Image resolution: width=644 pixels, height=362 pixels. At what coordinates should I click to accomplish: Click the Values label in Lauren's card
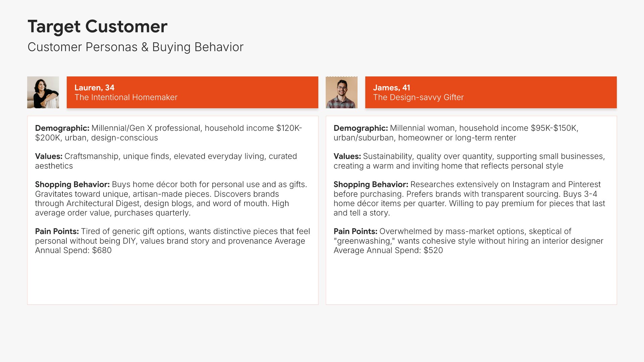coord(49,157)
